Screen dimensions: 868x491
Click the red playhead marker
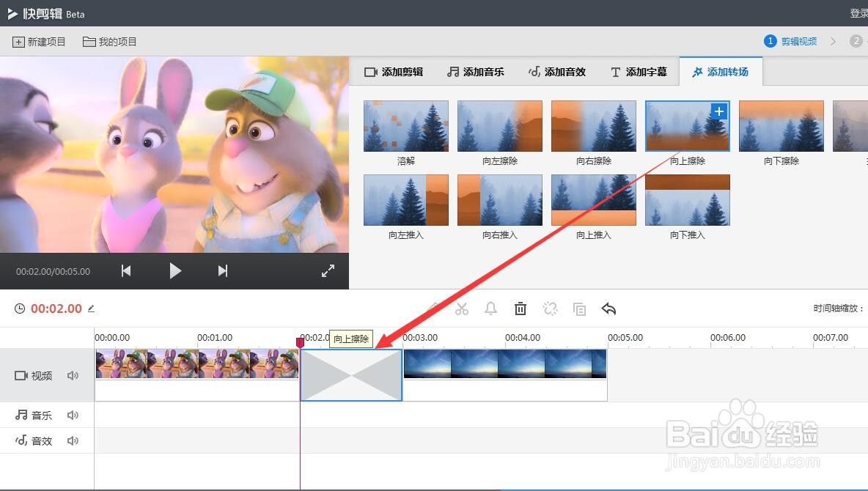tap(300, 343)
